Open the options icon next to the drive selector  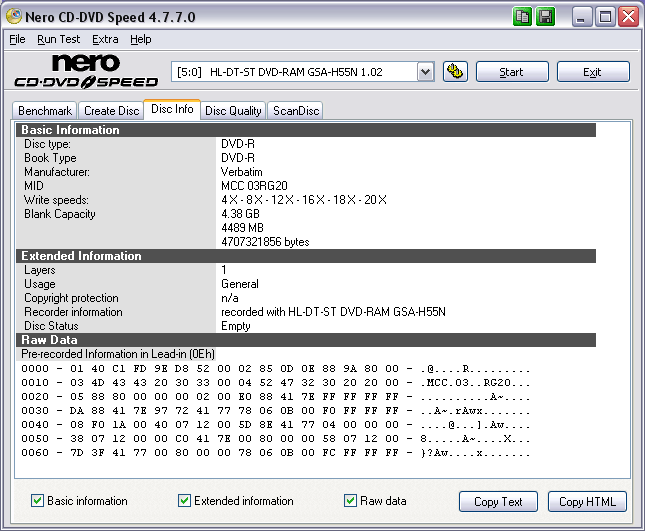(455, 72)
